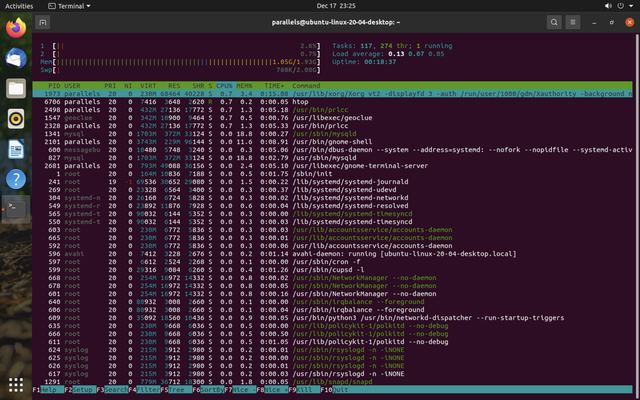Image resolution: width=640 pixels, height=400 pixels.
Task: Sort by the PID column header
Action: 54,86
